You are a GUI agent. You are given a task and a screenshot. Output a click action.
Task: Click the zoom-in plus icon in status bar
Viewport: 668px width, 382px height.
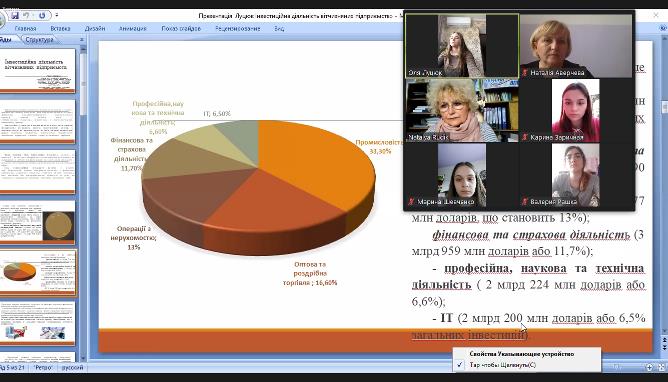point(649,367)
